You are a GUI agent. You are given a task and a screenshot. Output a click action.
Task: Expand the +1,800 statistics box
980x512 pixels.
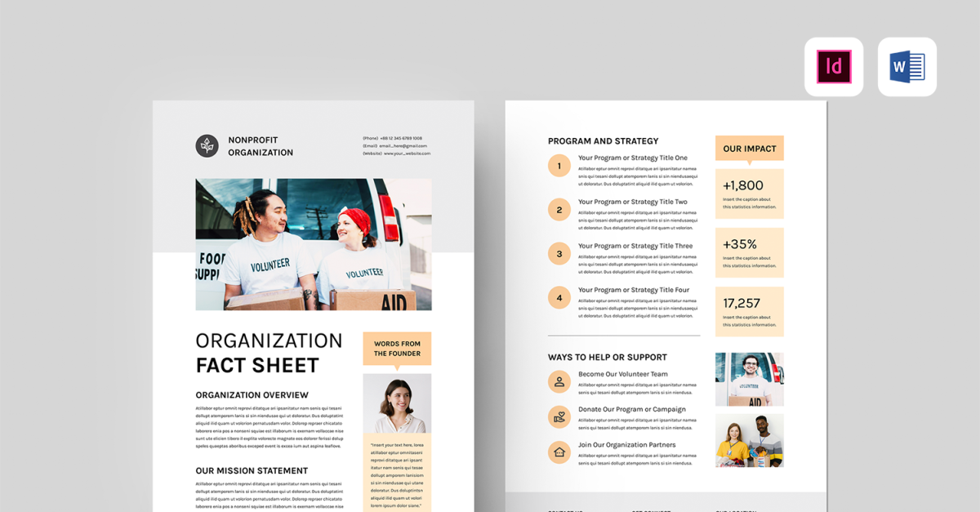749,194
